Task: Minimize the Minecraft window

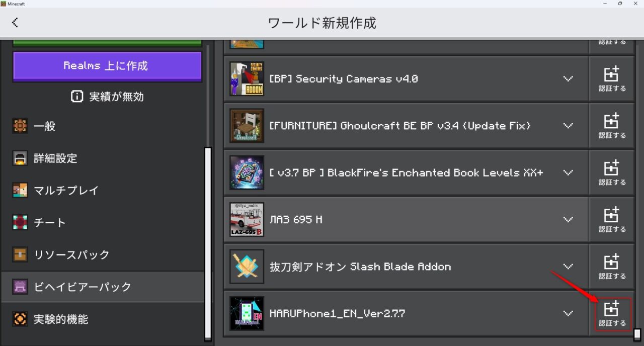Action: click(604, 4)
